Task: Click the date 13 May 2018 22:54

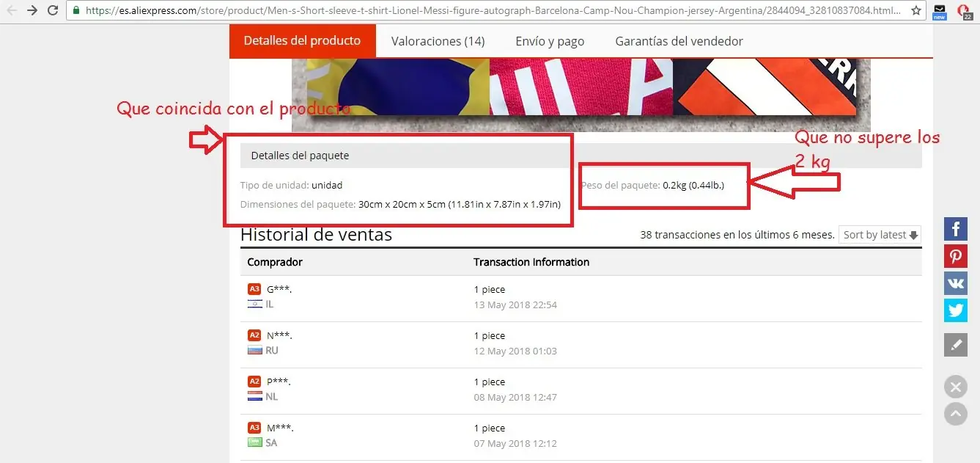Action: [x=515, y=305]
